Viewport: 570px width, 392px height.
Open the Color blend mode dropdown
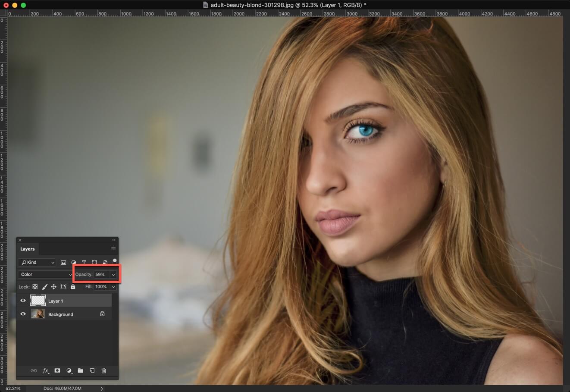click(x=45, y=274)
